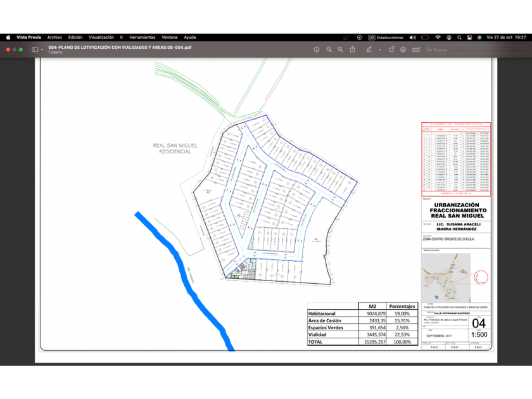Toggle the sidebar view button
The image size is (532, 399).
click(x=35, y=49)
